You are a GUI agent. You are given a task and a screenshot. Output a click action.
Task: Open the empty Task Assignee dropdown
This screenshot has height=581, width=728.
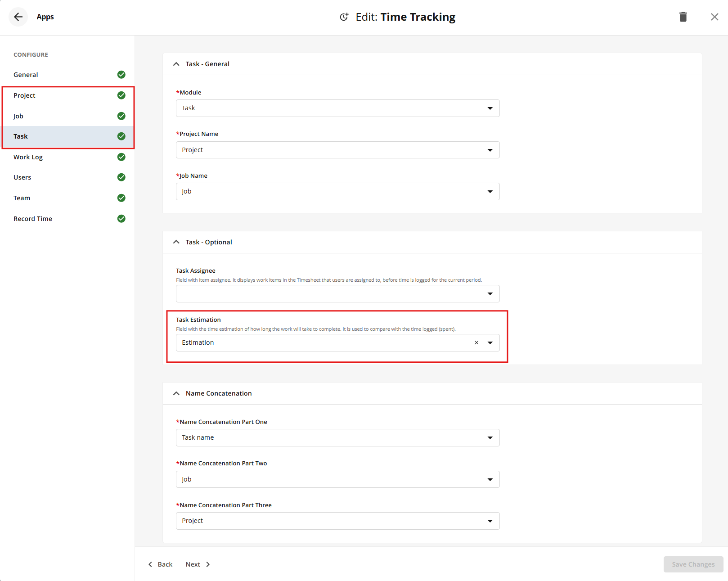pos(337,294)
